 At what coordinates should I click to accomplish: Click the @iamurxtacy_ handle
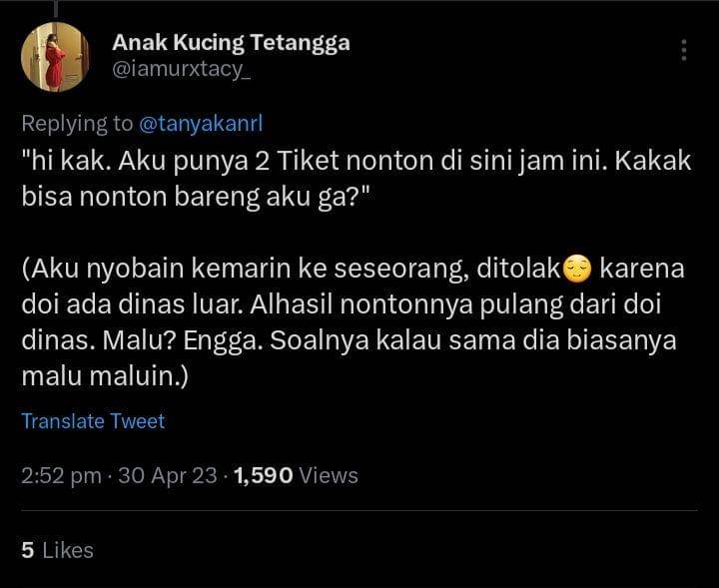pyautogui.click(x=181, y=73)
